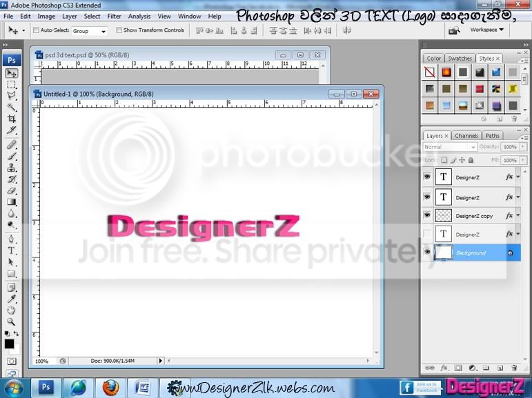Open the layer blend mode Normal dropdown
The height and width of the screenshot is (398, 532).
point(450,147)
